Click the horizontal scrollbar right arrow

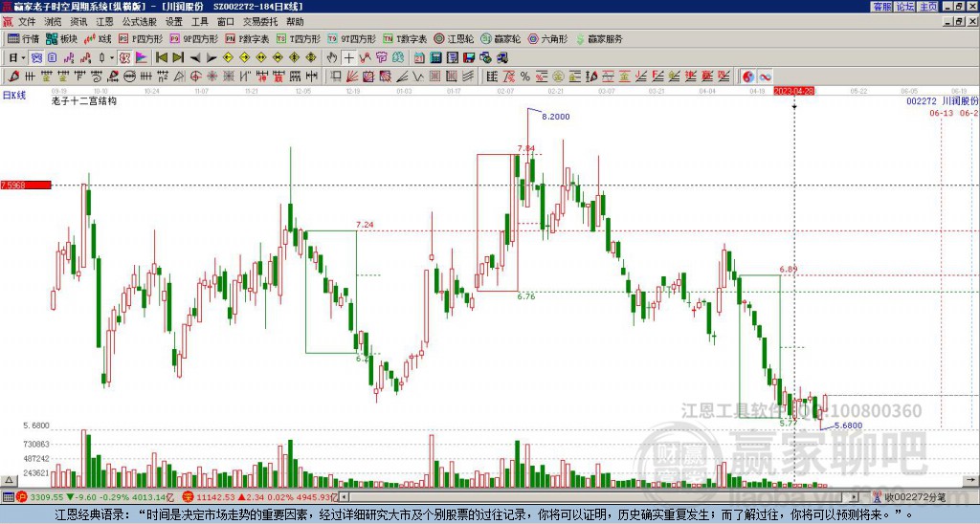coord(855,497)
